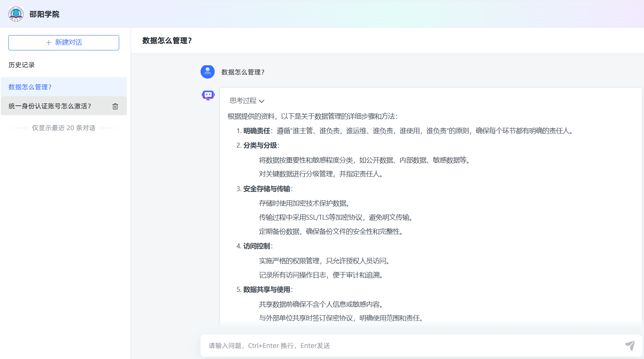Image resolution: width=644 pixels, height=359 pixels.
Task: Click the purple chatbot avatar icon
Action: [x=208, y=95]
